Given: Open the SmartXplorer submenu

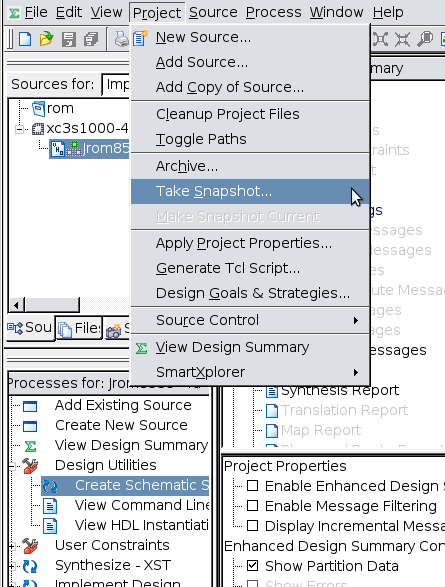Looking at the screenshot, I should click(x=250, y=372).
